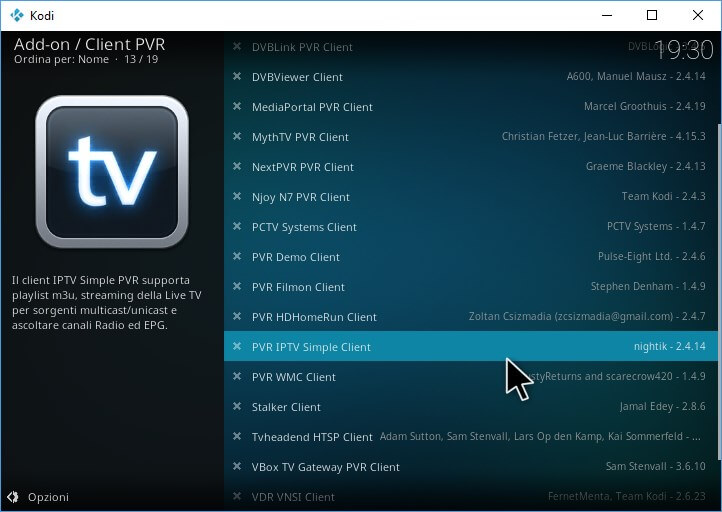The image size is (722, 512).
Task: Choose NextPVR PVR Client from list
Action: (471, 166)
